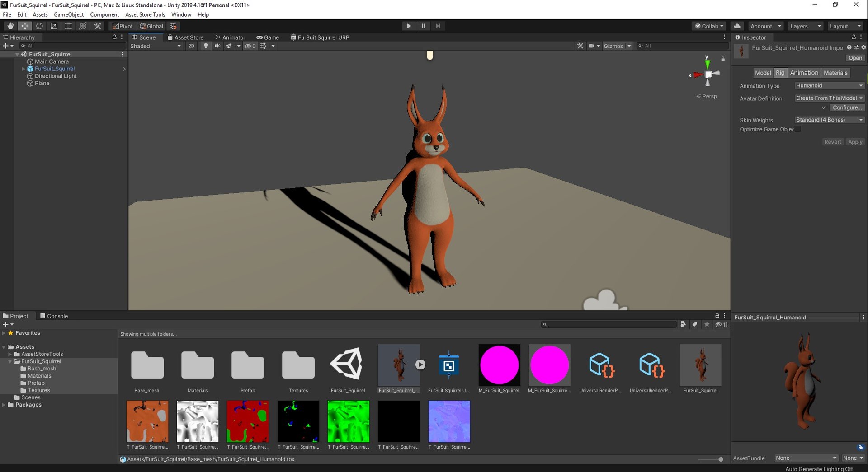This screenshot has height=472, width=868.
Task: Select the Rotate tool
Action: pyautogui.click(x=39, y=26)
